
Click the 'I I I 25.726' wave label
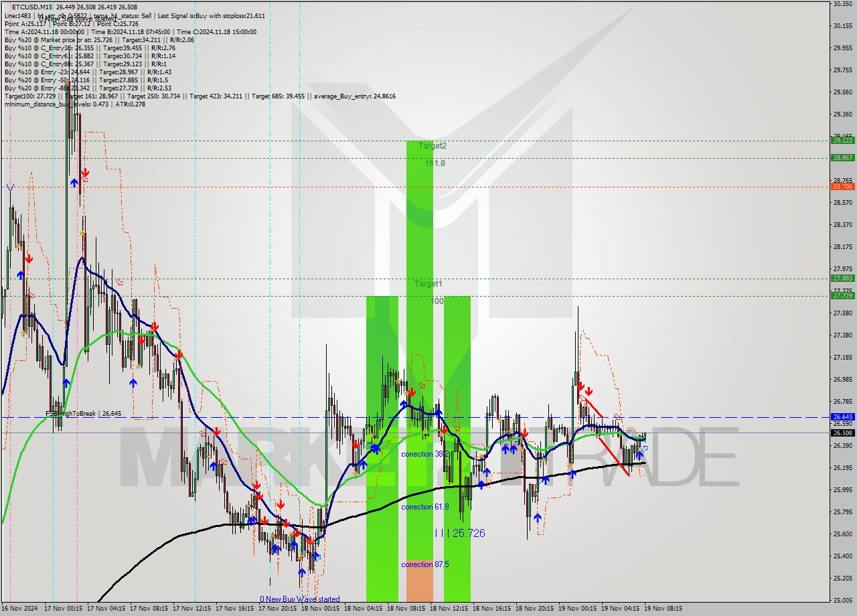[459, 533]
